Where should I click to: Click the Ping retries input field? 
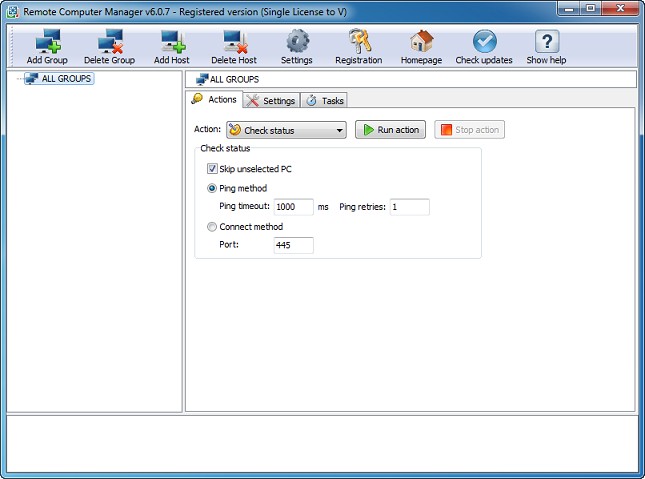point(410,207)
